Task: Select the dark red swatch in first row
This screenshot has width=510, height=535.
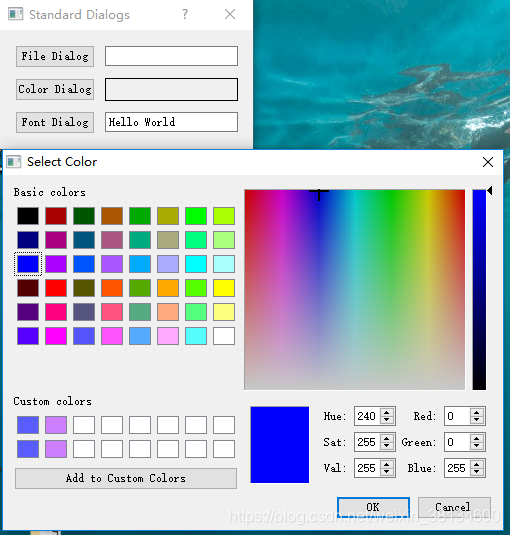Action: (56, 216)
